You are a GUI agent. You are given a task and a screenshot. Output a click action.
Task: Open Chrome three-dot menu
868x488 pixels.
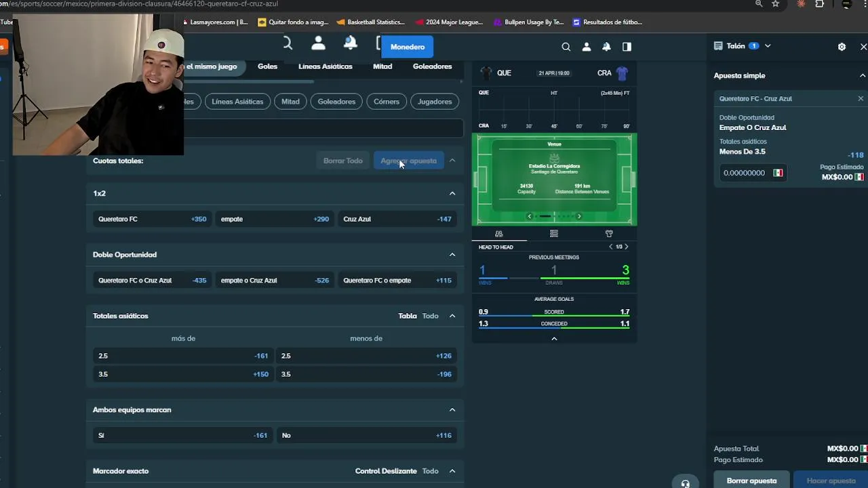coord(865,4)
